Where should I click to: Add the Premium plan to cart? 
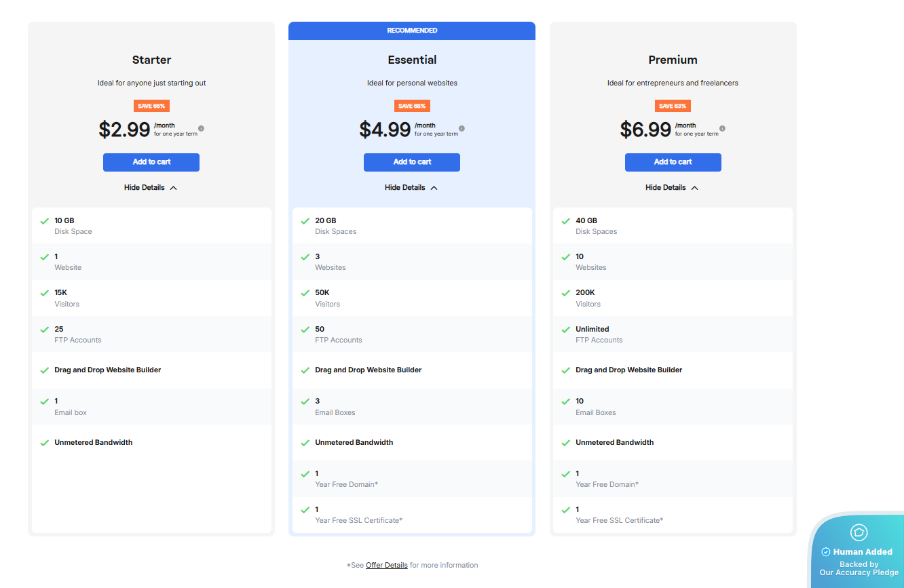(673, 162)
